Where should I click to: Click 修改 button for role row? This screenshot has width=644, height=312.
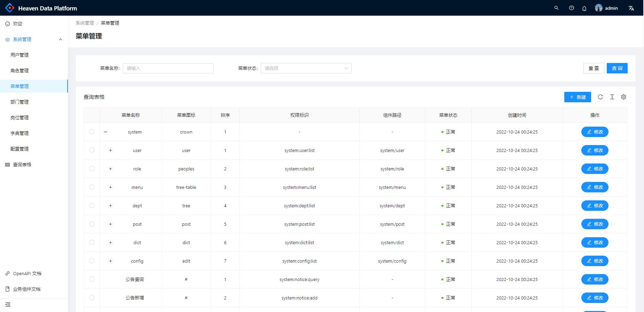595,169
